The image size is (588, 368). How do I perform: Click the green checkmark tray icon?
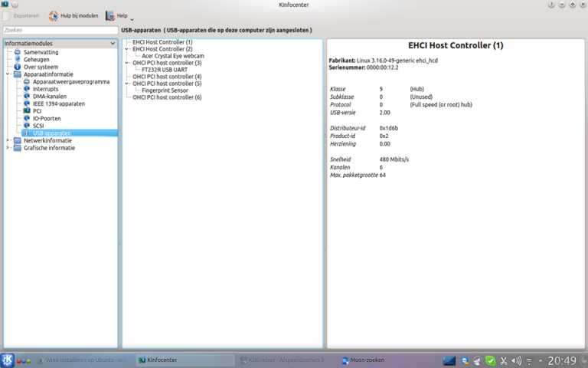tap(490, 360)
